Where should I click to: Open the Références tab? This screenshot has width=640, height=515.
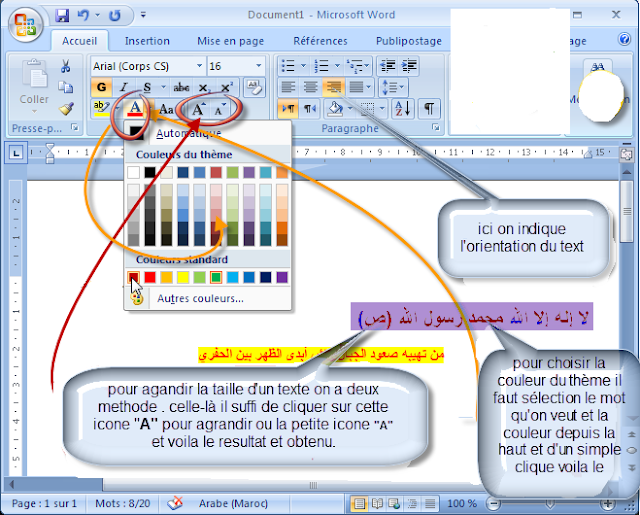(x=320, y=41)
